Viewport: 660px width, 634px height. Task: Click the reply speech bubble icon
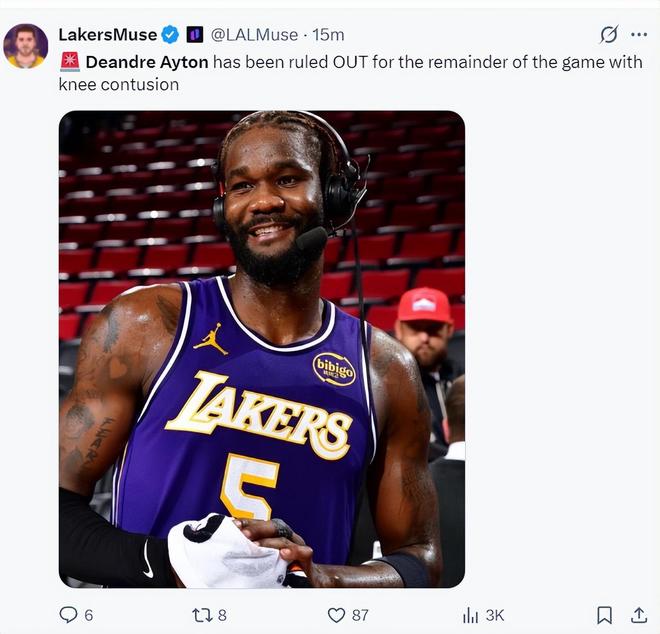click(x=68, y=615)
